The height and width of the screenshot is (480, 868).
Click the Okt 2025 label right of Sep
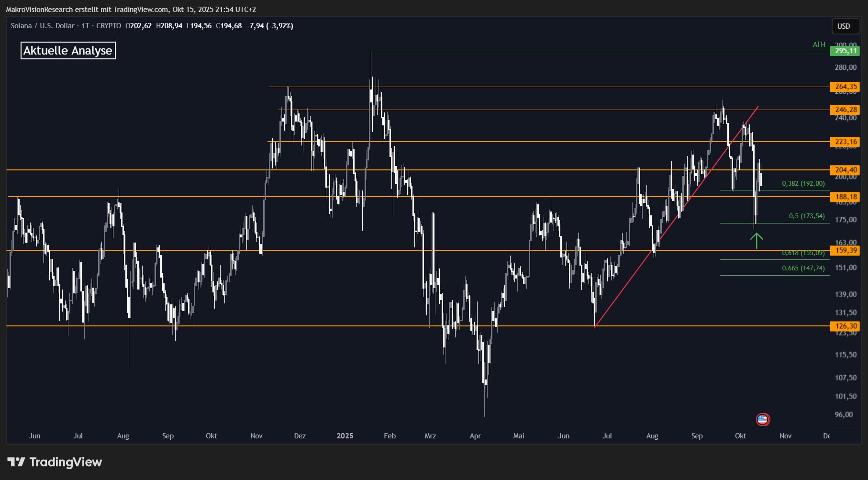click(x=740, y=436)
